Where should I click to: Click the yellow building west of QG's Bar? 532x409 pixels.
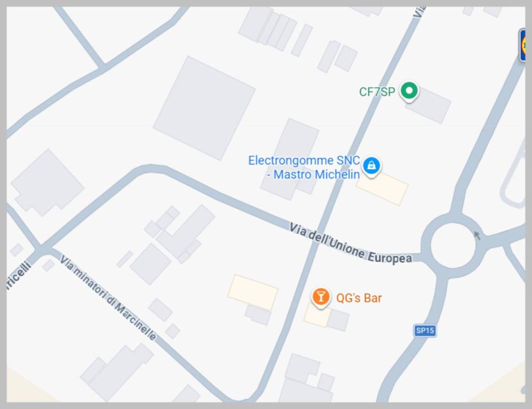253,292
